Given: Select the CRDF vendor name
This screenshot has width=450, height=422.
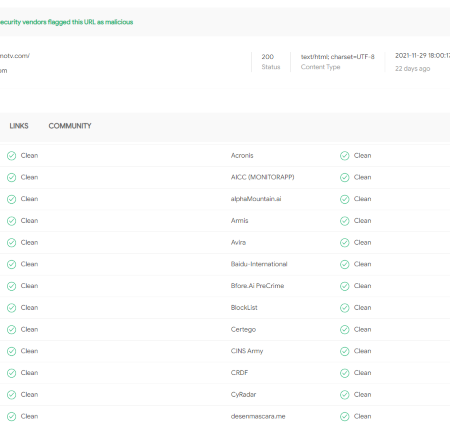Looking at the screenshot, I should 239,373.
